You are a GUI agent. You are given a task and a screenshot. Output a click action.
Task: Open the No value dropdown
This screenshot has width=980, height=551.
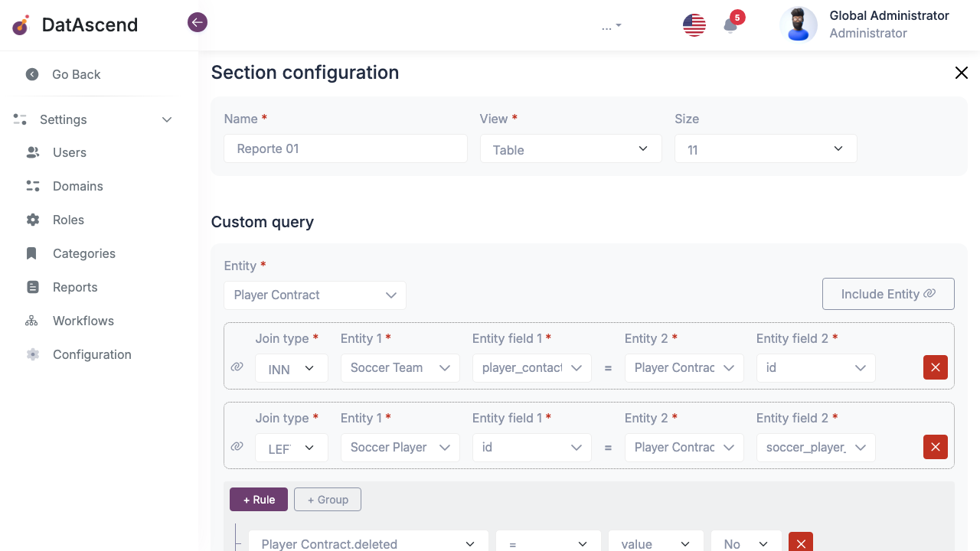pyautogui.click(x=746, y=542)
